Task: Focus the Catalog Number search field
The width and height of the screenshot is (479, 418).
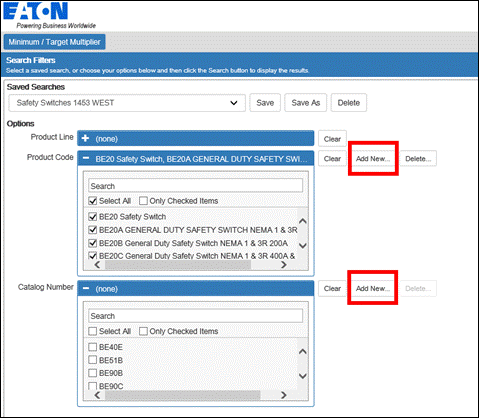Action: pos(196,316)
